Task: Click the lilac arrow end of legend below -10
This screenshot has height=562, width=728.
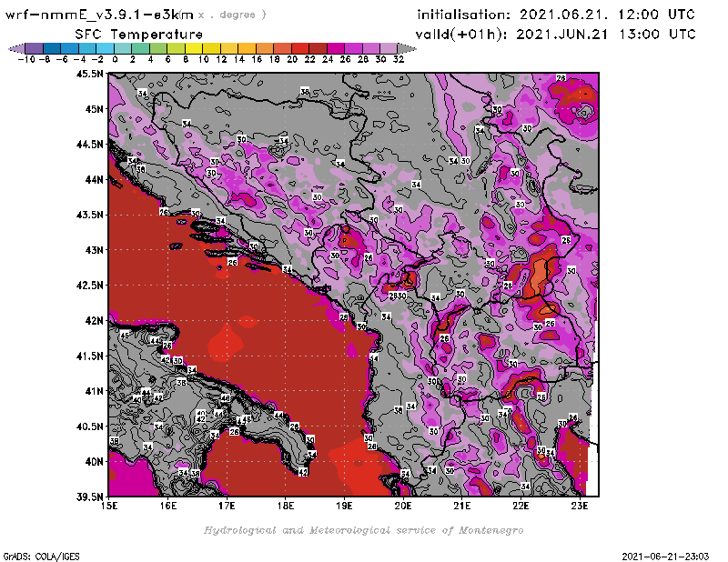Action: [x=16, y=48]
